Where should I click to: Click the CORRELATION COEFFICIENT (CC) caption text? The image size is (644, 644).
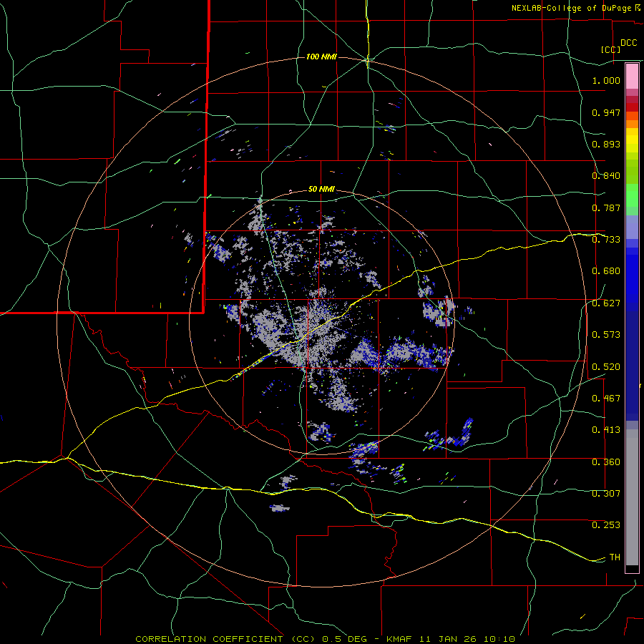225,639
